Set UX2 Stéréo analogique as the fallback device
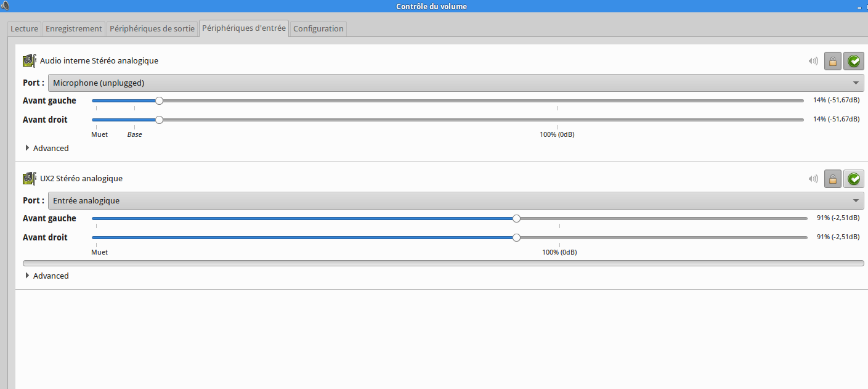This screenshot has height=389, width=868. 854,179
